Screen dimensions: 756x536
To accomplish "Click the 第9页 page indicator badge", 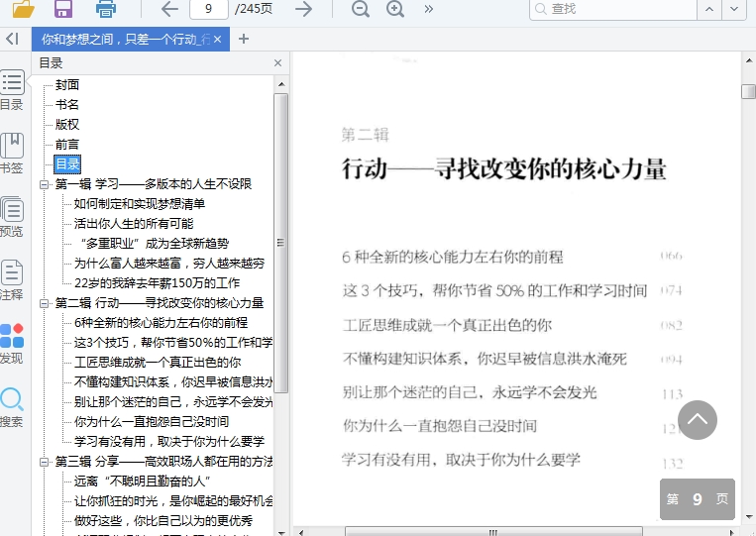I will coord(698,499).
